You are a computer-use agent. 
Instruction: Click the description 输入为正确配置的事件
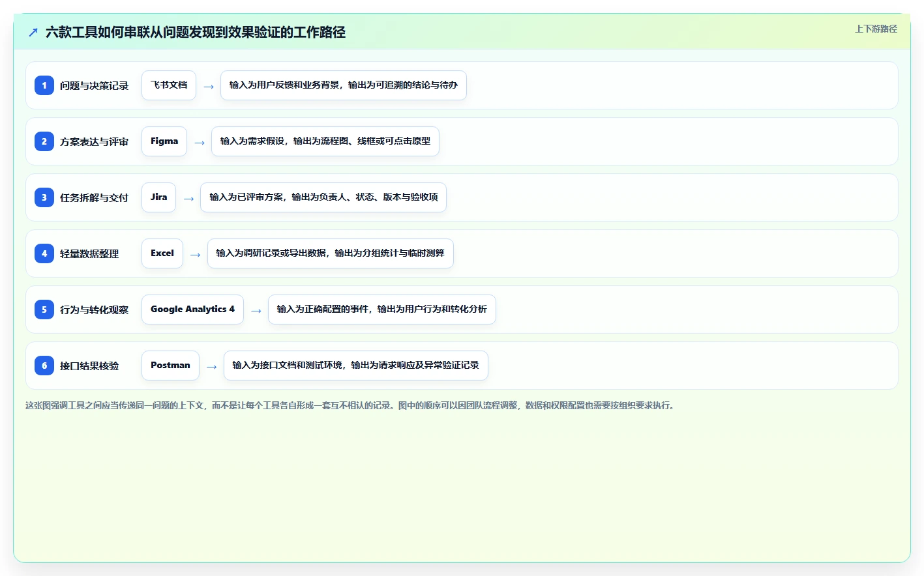pyautogui.click(x=382, y=310)
